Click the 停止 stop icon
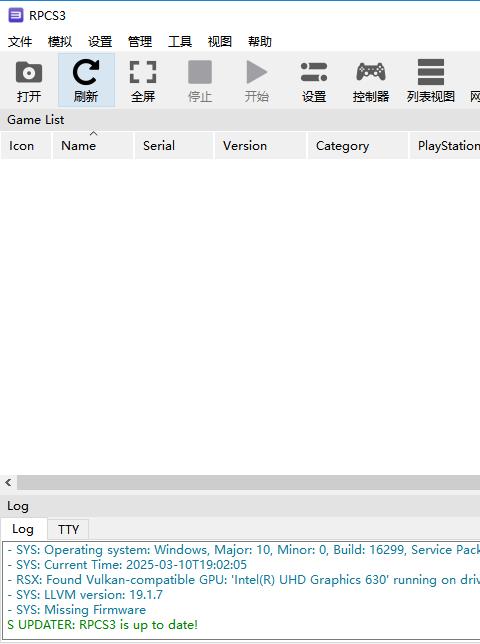 tap(200, 80)
